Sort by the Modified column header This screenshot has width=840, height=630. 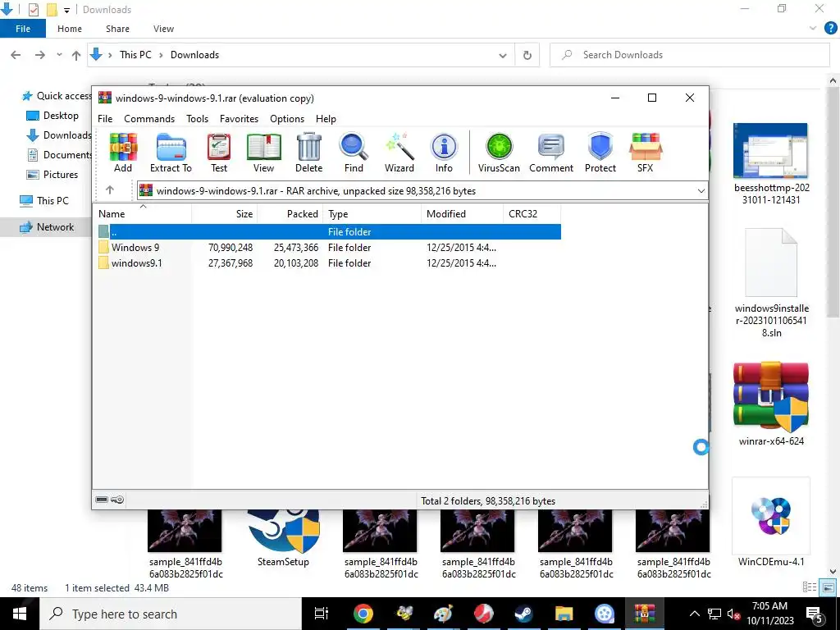463,214
